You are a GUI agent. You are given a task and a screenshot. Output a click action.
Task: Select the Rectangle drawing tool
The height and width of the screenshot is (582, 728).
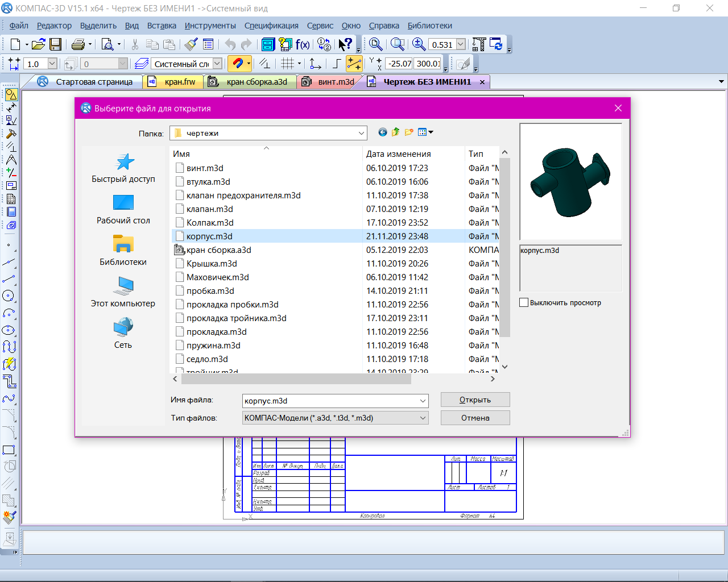tap(9, 450)
